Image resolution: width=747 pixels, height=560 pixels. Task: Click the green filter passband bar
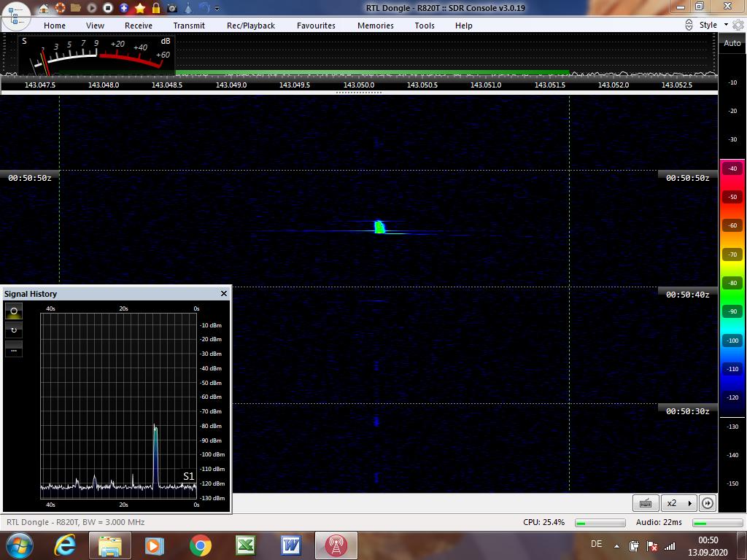[372, 72]
